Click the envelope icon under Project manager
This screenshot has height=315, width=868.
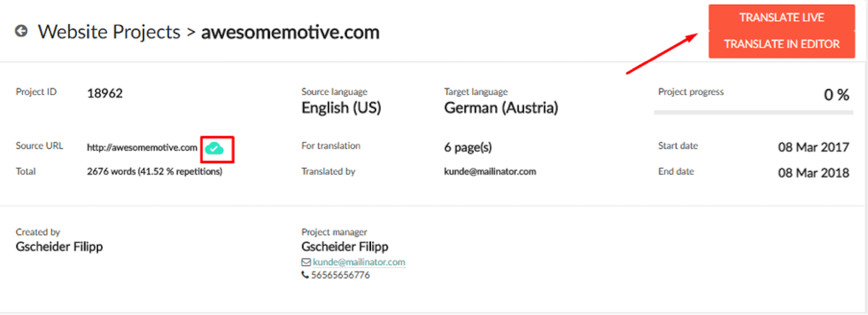(306, 262)
